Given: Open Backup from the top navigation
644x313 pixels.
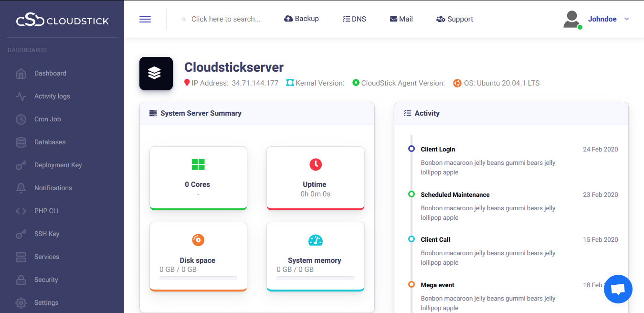Looking at the screenshot, I should (301, 19).
